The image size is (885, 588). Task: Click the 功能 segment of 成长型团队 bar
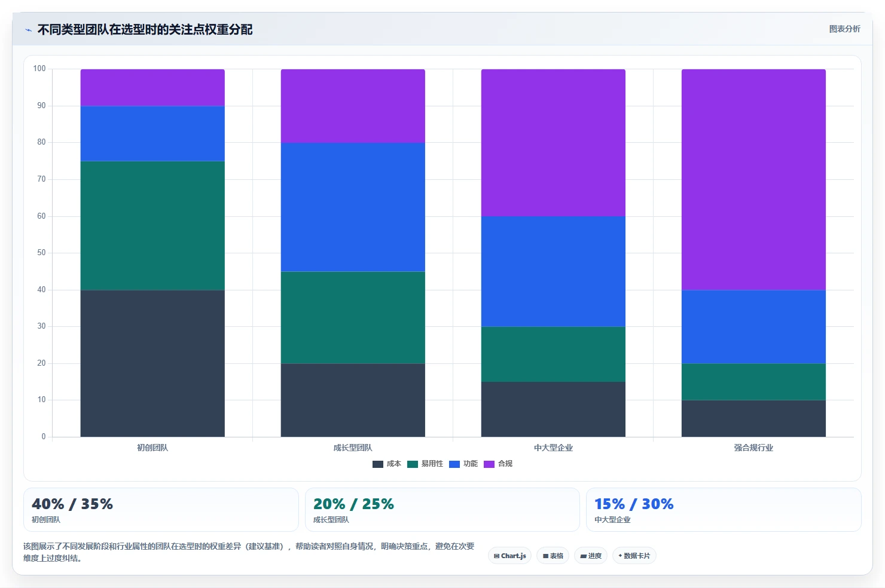tap(353, 207)
